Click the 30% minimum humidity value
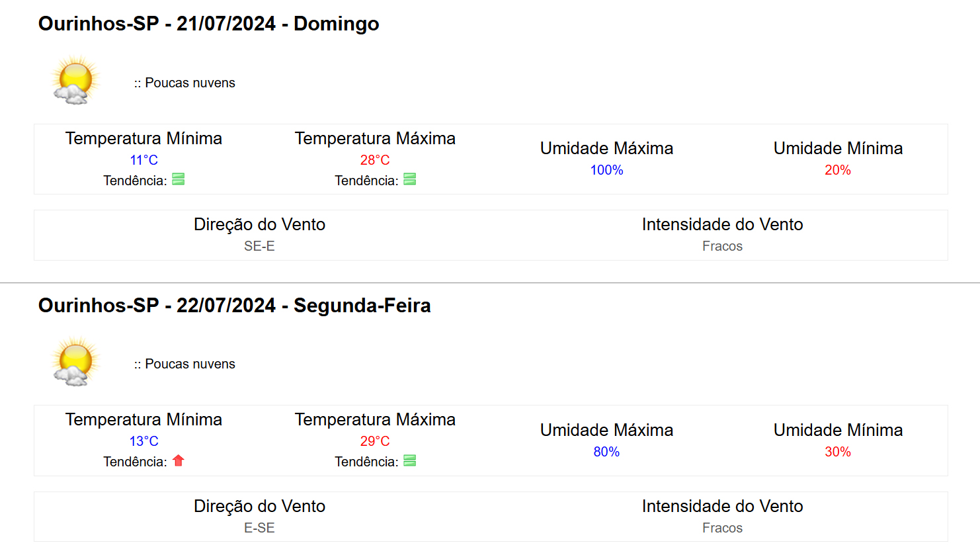The image size is (980, 555). pos(837,452)
